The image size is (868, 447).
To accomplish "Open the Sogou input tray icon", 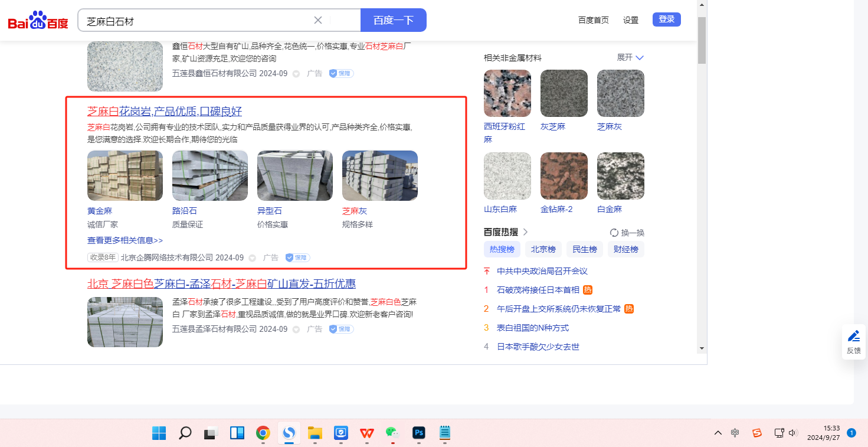I will pyautogui.click(x=757, y=433).
